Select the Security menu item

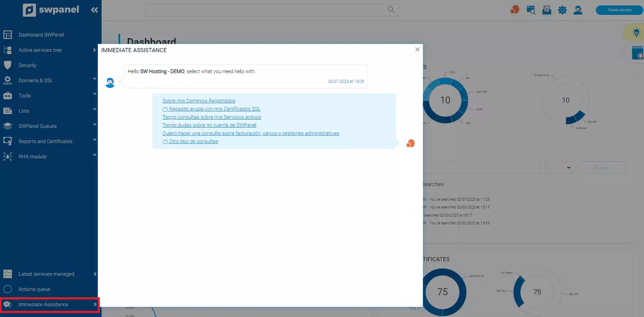tap(27, 65)
